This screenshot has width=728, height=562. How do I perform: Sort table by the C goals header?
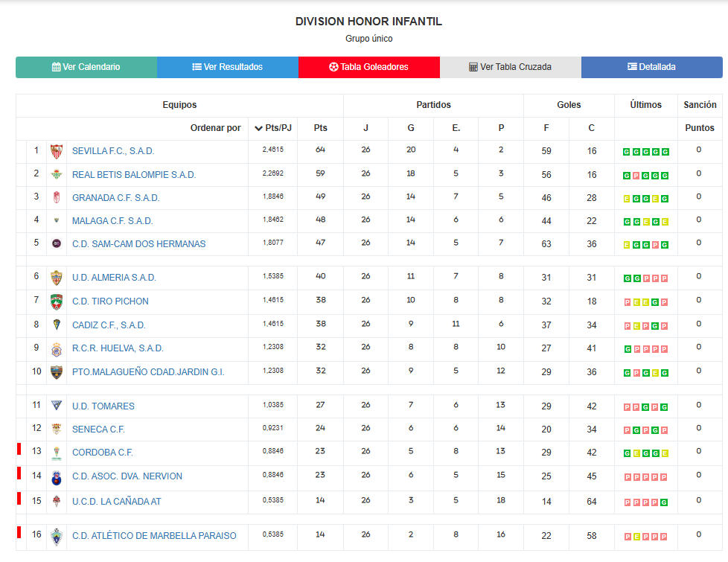tap(591, 128)
